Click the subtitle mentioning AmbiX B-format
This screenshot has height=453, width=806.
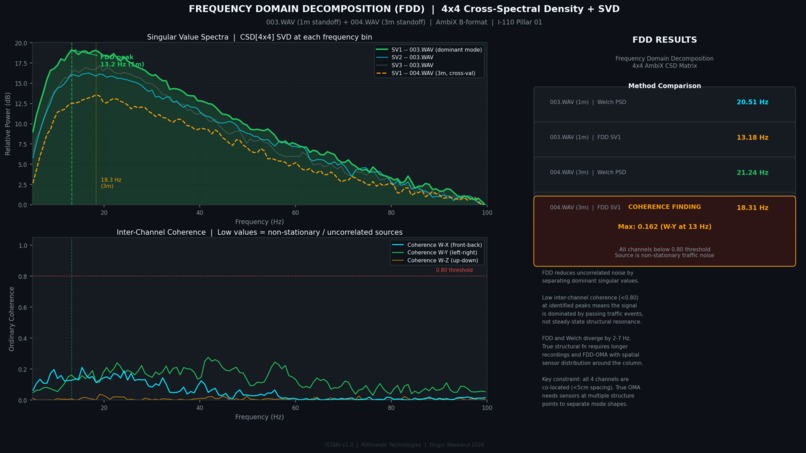pyautogui.click(x=404, y=22)
